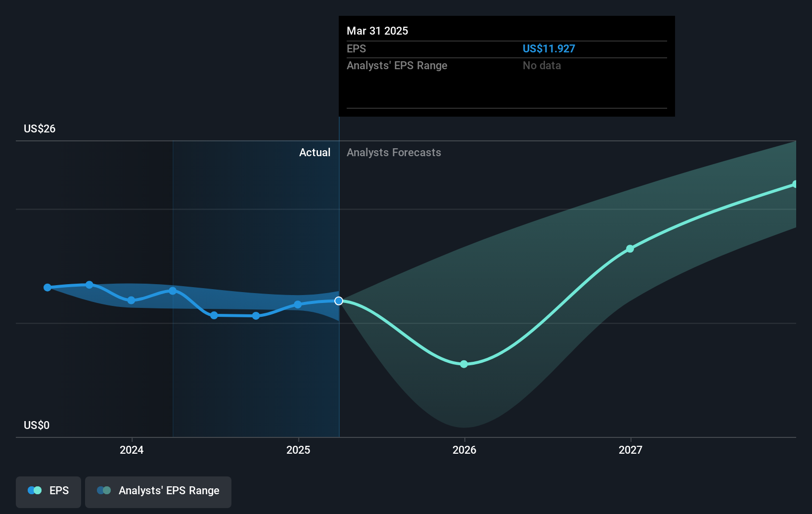
Task: Click the US$26 y-axis label
Action: 40,128
